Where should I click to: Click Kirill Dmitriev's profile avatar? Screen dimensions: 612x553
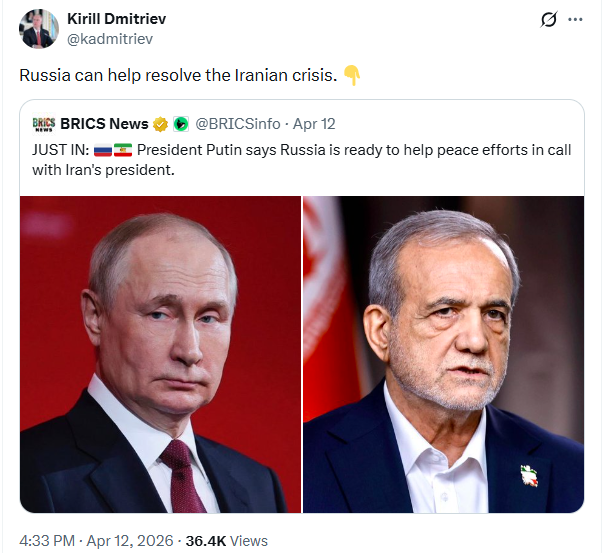tap(39, 31)
